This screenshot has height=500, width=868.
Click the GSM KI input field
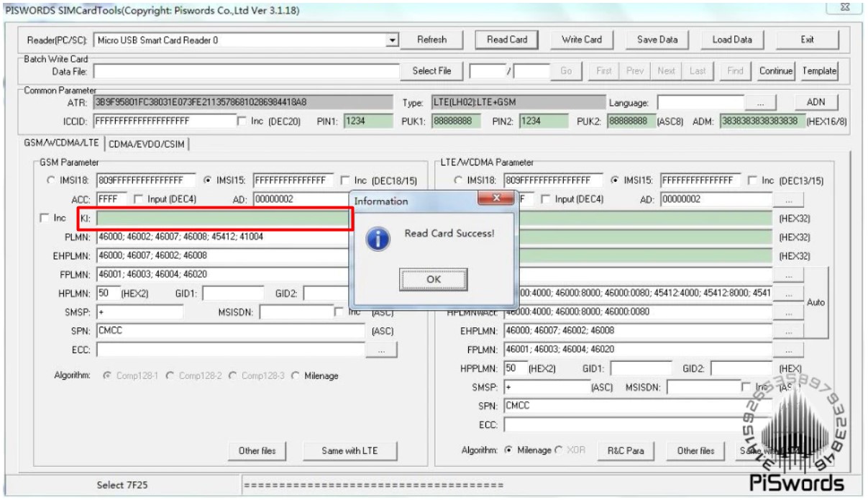click(x=224, y=217)
